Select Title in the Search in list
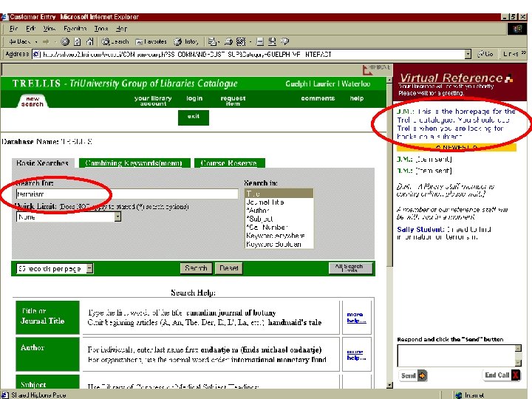The height and width of the screenshot is (399, 532). point(279,194)
